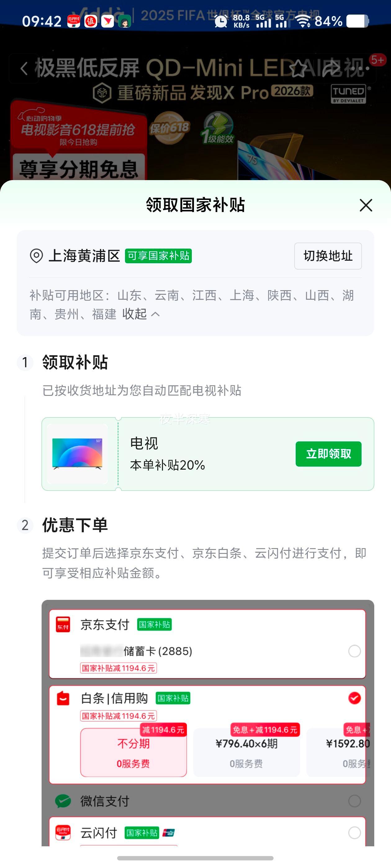Tap the TV product thumbnail in the coupon
The height and width of the screenshot is (868, 391).
tap(77, 454)
